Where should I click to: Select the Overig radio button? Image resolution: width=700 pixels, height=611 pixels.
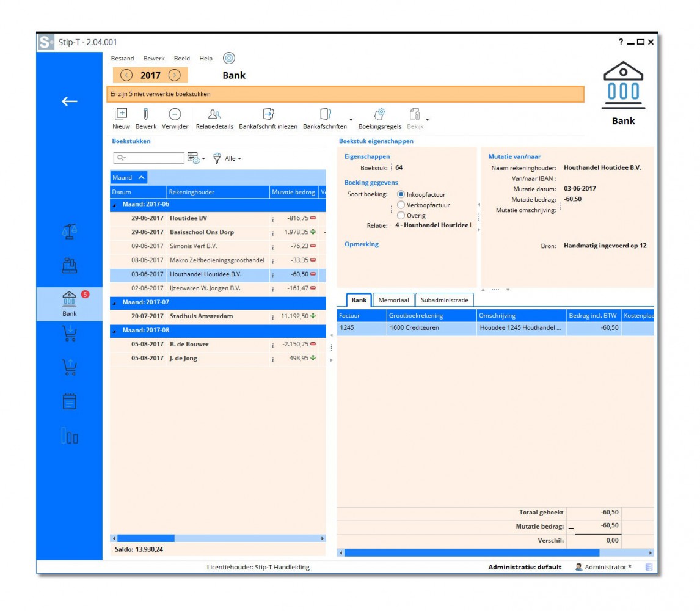click(401, 215)
